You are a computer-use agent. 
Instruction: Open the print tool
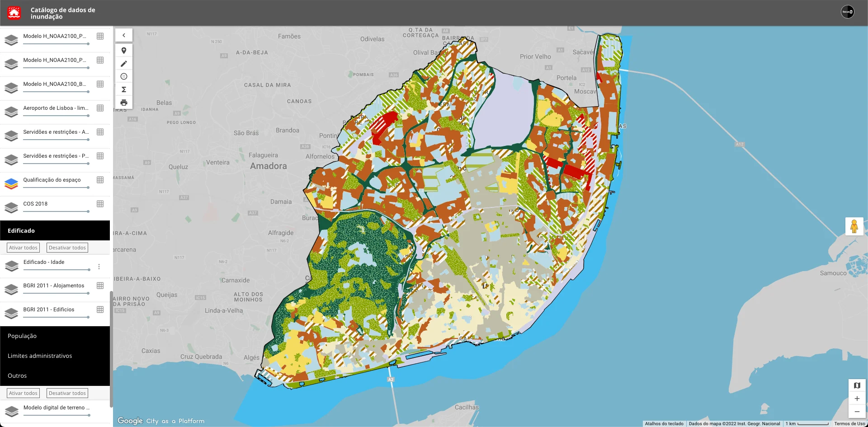pos(124,102)
